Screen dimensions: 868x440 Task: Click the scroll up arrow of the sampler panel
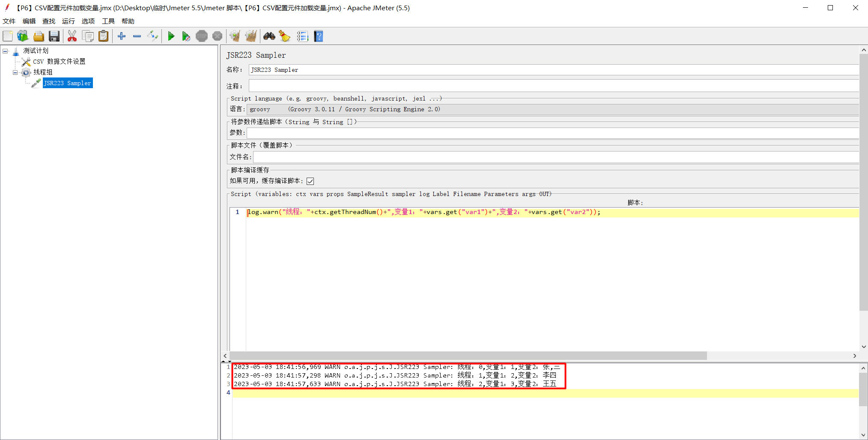point(863,50)
